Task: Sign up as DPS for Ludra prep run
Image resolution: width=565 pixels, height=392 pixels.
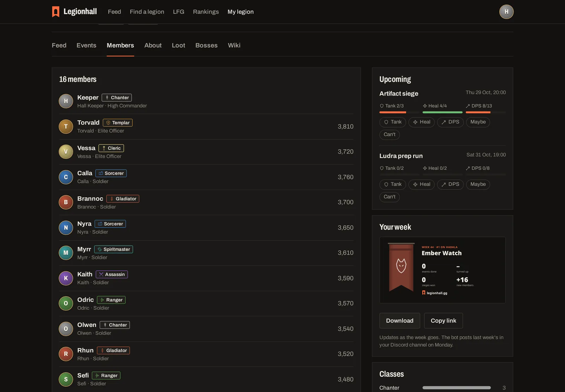Action: tap(450, 185)
